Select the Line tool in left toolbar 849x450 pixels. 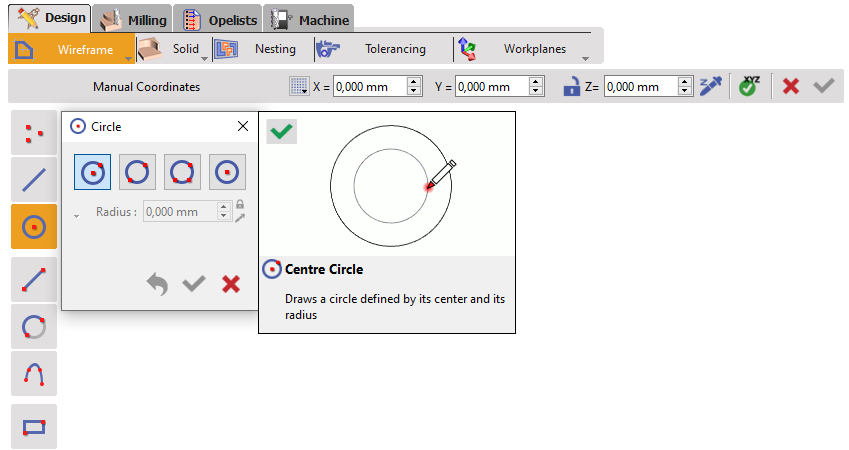click(x=33, y=180)
